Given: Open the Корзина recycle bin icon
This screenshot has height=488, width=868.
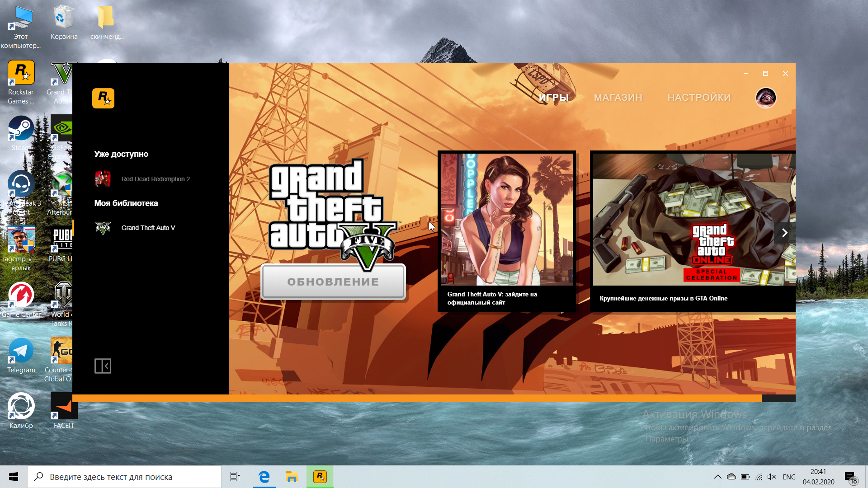Looking at the screenshot, I should click(64, 23).
